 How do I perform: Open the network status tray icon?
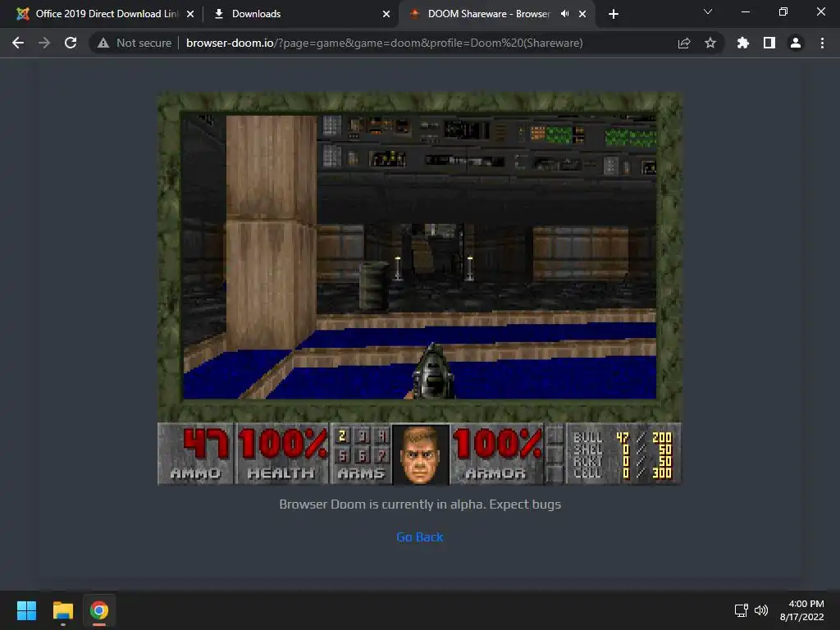coord(742,610)
